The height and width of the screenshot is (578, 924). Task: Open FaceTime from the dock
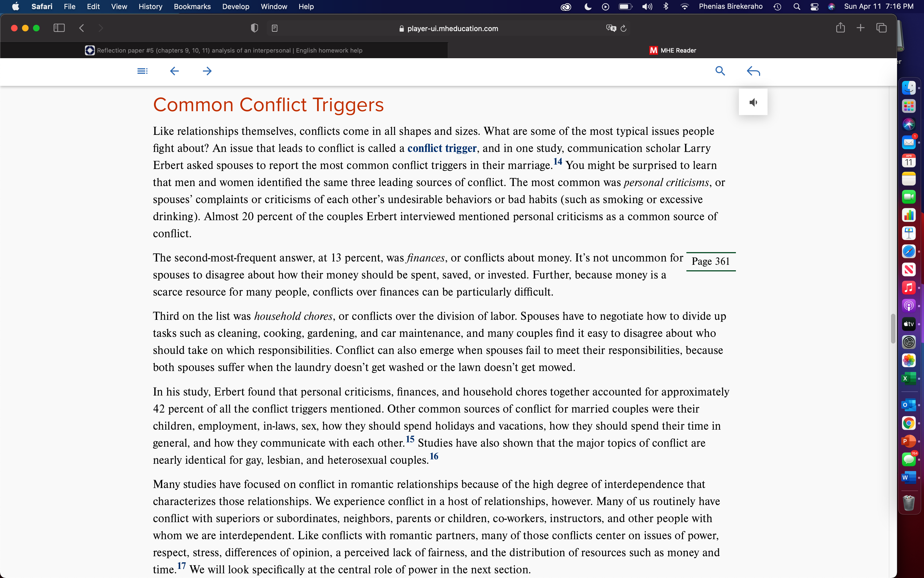(909, 197)
